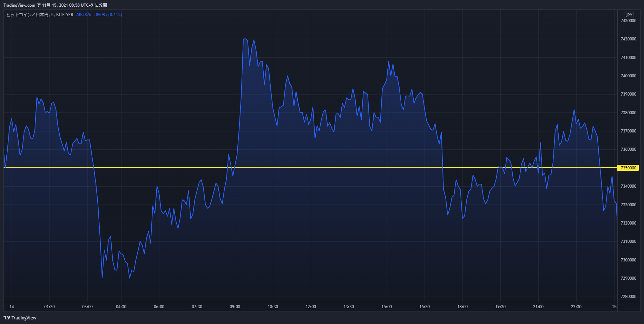Click the JPY currency label

click(629, 15)
